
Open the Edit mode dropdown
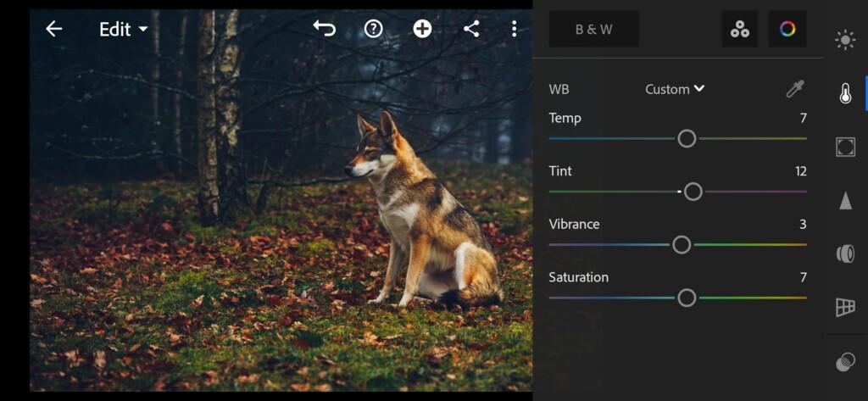[124, 29]
